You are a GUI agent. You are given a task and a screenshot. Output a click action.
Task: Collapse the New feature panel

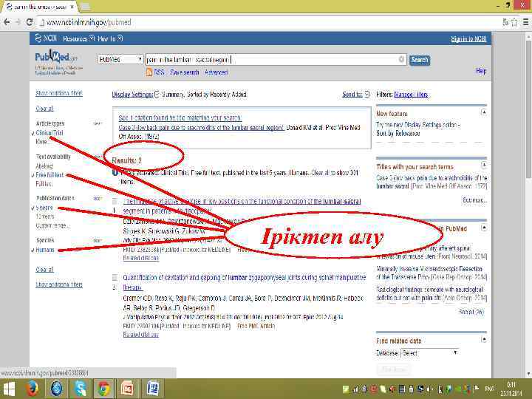pos(484,112)
